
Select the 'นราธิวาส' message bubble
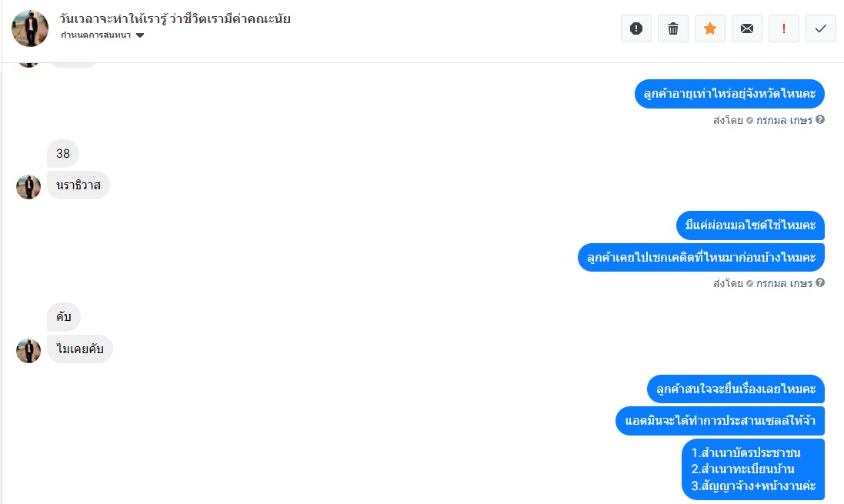tap(78, 185)
